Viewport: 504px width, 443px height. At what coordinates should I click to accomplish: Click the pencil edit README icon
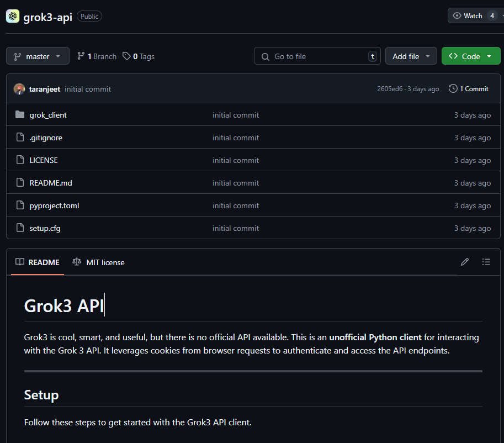[465, 262]
